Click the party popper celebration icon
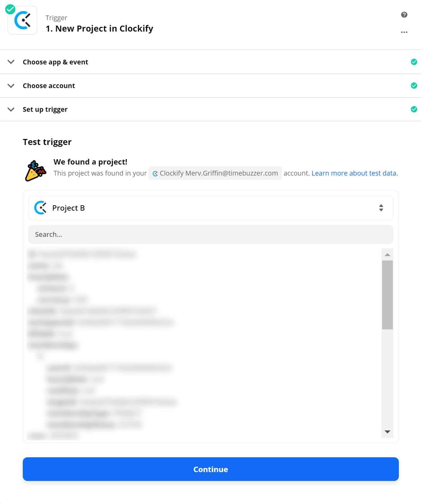The image size is (421, 504). [35, 171]
